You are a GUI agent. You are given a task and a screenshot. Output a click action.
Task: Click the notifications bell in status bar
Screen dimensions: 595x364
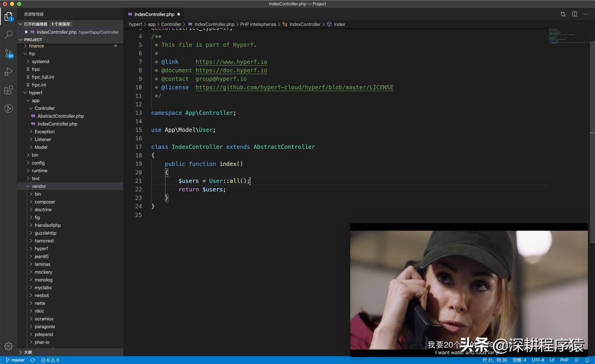pos(587,360)
